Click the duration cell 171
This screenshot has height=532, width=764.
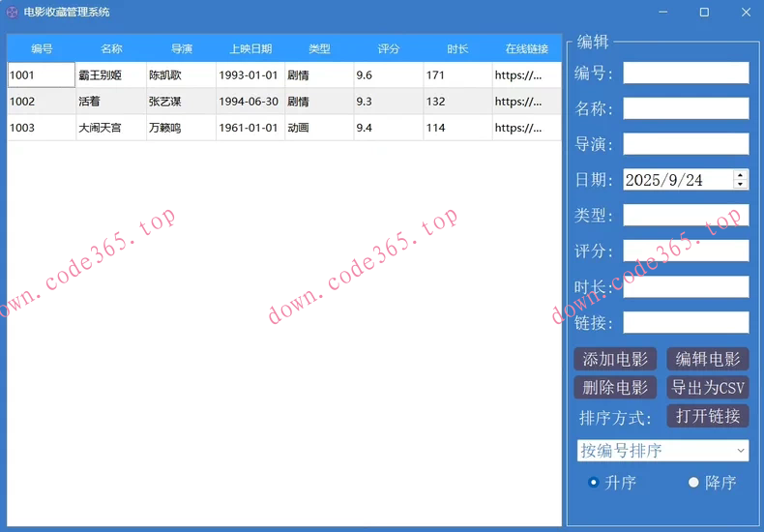(458, 75)
